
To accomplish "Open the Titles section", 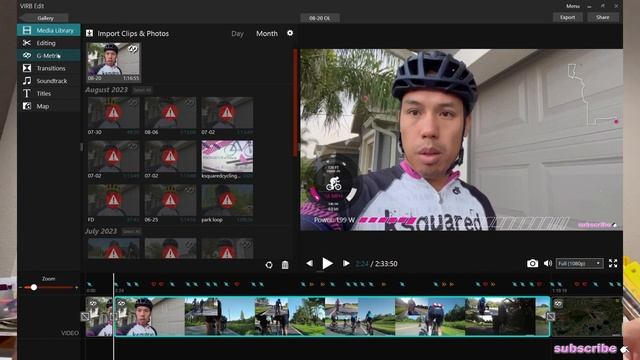I will click(x=49, y=93).
